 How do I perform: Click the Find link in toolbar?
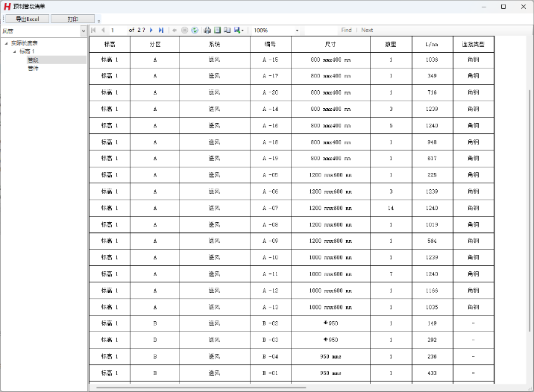coord(346,31)
